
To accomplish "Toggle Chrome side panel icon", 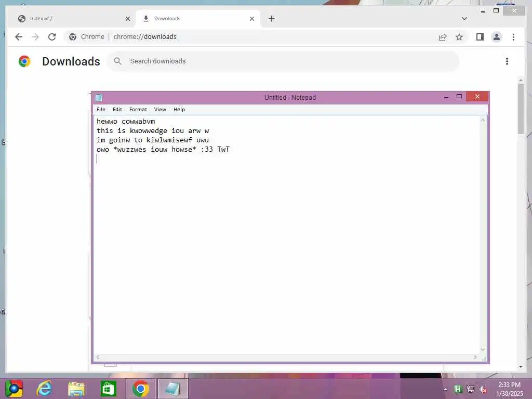I will tap(480, 37).
